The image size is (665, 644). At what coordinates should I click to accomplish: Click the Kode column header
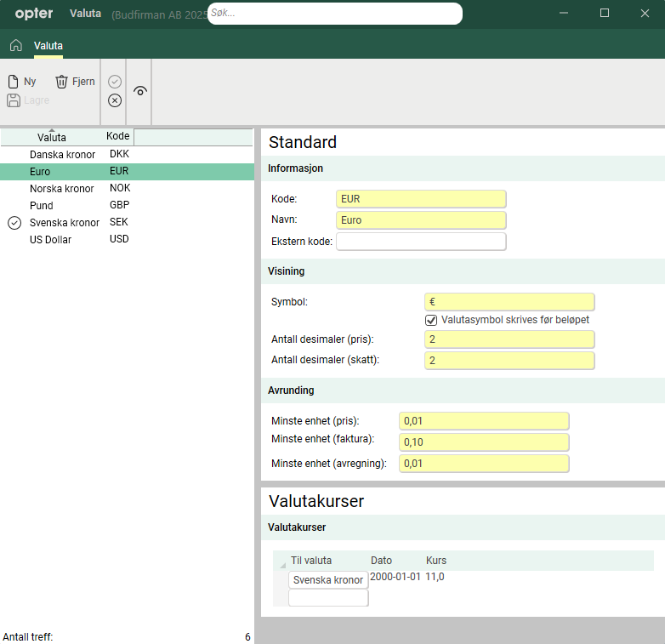tap(118, 137)
